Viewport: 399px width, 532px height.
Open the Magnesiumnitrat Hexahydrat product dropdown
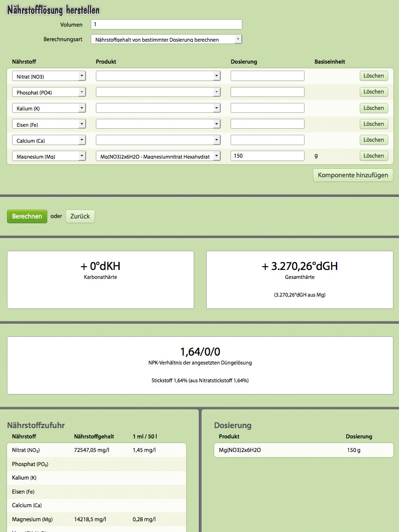pyautogui.click(x=158, y=156)
